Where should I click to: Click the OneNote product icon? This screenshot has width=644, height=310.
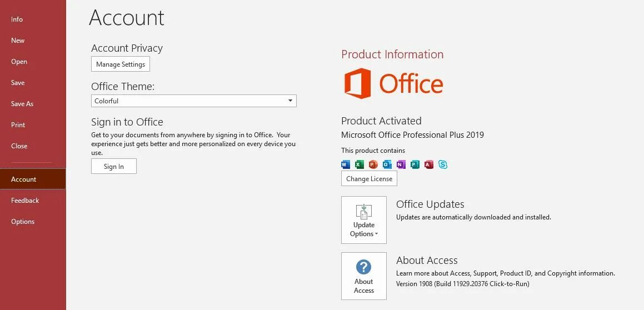(x=401, y=164)
